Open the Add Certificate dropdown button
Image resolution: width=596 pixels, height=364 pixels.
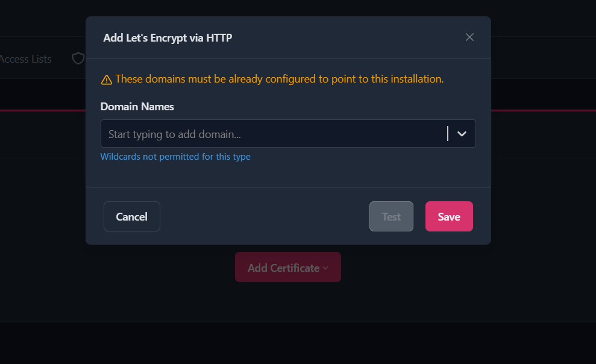click(x=283, y=268)
